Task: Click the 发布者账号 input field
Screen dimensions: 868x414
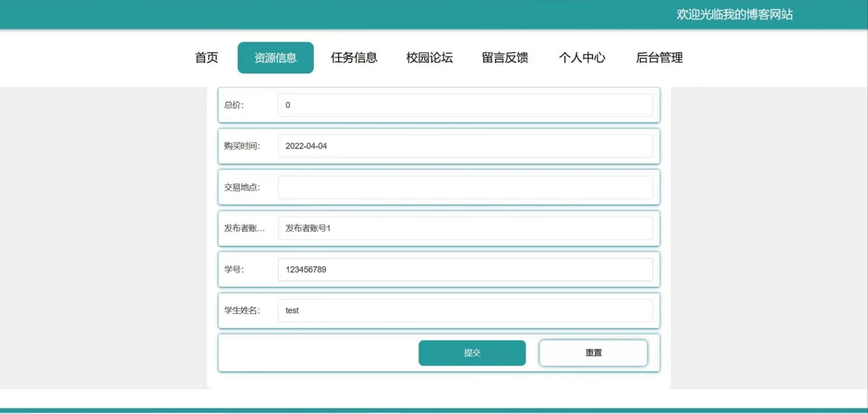Action: (x=466, y=228)
